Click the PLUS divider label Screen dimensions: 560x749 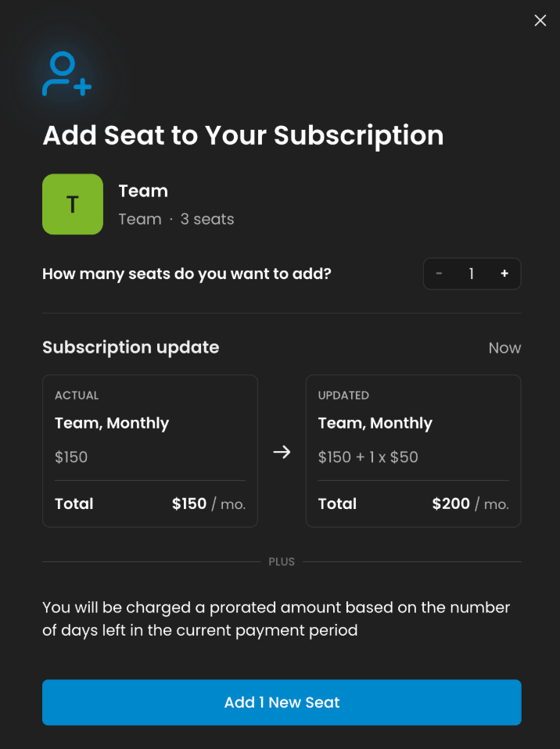tap(282, 561)
